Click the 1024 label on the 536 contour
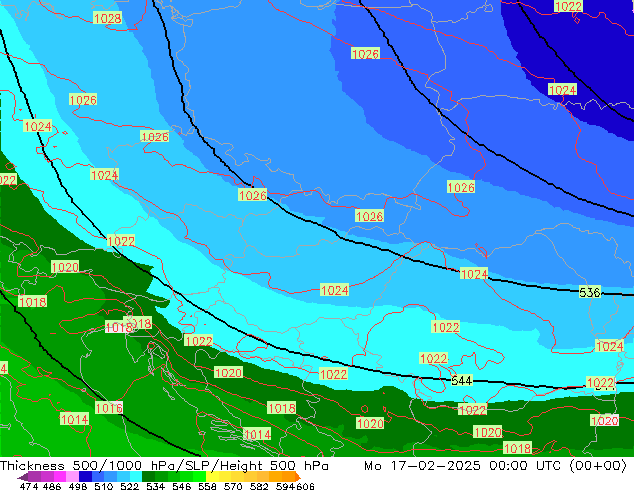 (x=474, y=274)
